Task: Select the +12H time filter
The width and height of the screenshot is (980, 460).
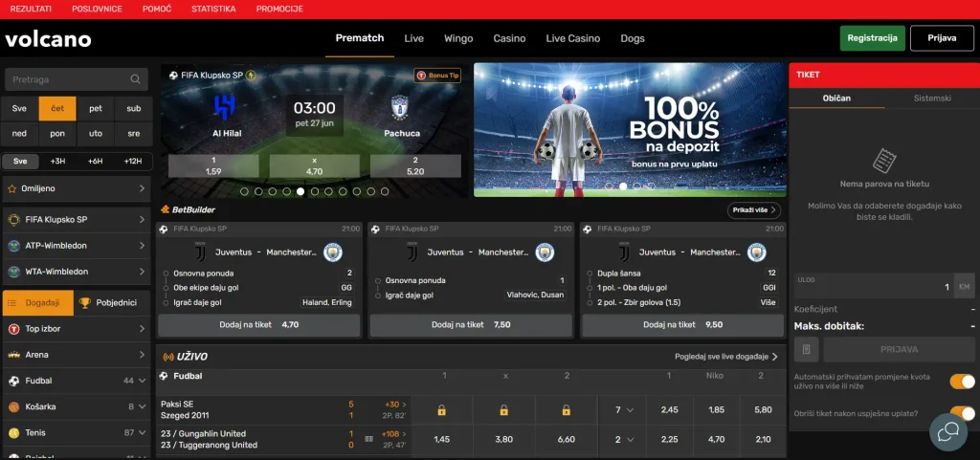Action: tap(132, 161)
